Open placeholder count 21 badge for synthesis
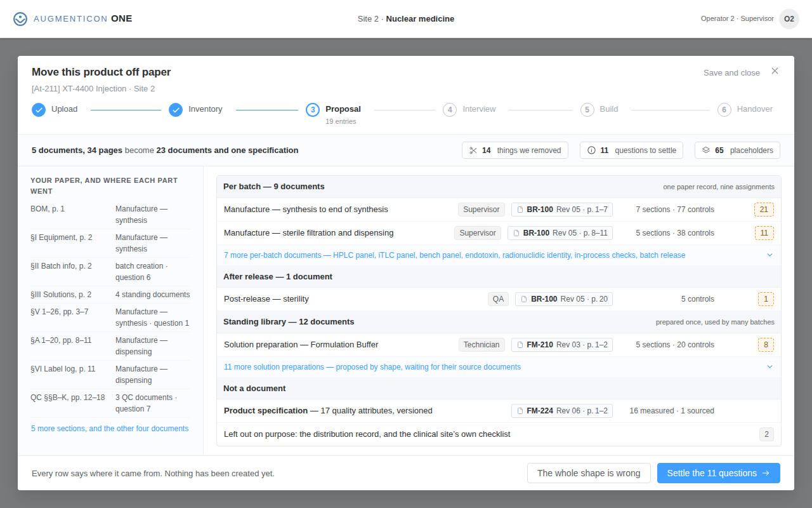The width and height of the screenshot is (812, 508). (x=764, y=210)
